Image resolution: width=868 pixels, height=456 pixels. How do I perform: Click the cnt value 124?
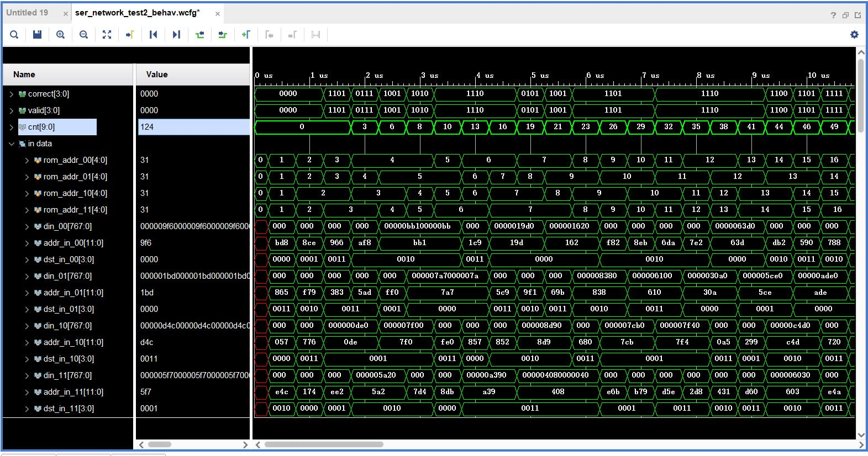point(193,127)
